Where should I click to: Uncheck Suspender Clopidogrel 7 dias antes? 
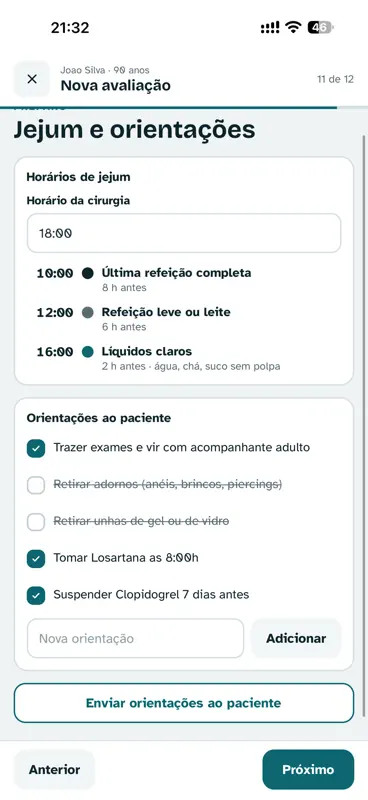[36, 595]
